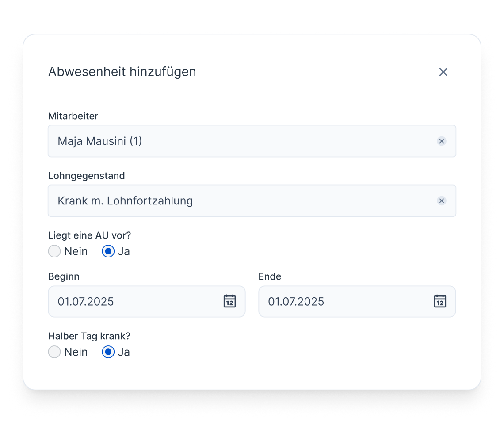Viewport: 504px width, 424px height.
Task: Clear the selected Mitarbeiter Maja Mausini
Action: pyautogui.click(x=441, y=141)
